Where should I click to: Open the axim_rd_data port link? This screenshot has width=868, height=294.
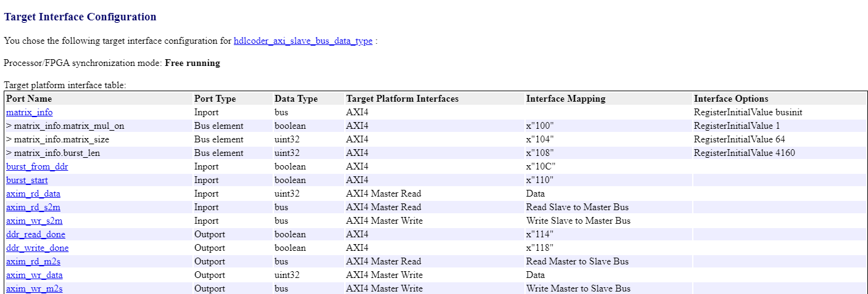[33, 194]
